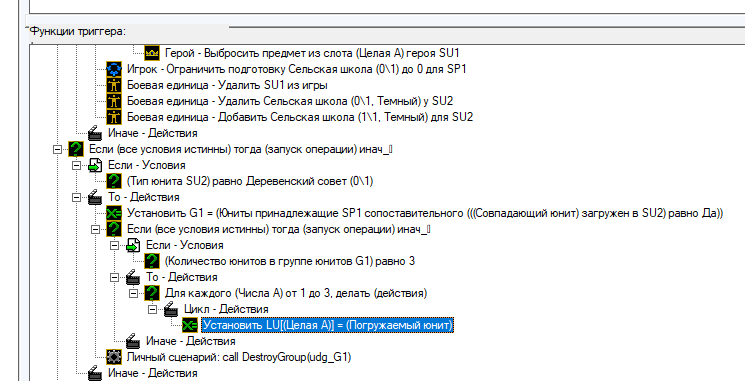The width and height of the screenshot is (745, 381).
Task: Select action Установить G1 = (Юниты принадлежащие SP1...)
Action: (424, 214)
